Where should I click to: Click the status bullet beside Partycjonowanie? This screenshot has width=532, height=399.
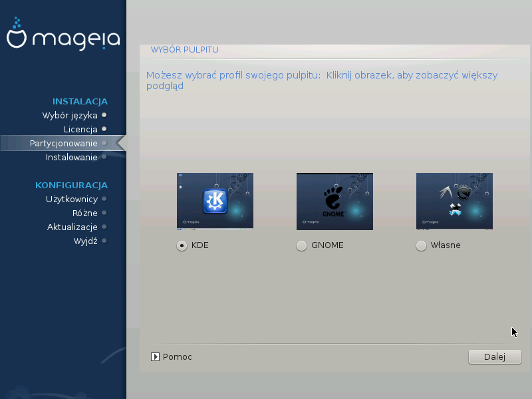tap(104, 143)
